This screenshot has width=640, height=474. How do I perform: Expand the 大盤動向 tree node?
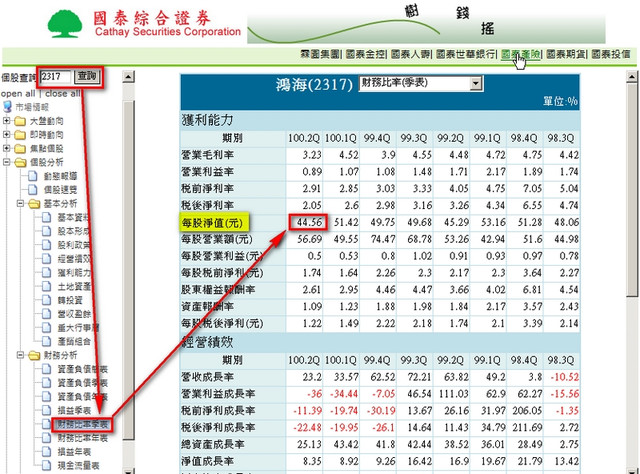7,121
